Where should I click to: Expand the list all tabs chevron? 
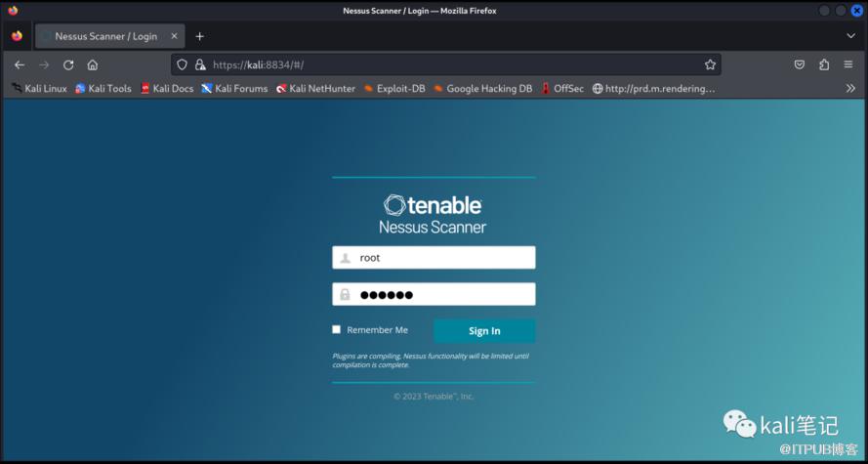(850, 36)
